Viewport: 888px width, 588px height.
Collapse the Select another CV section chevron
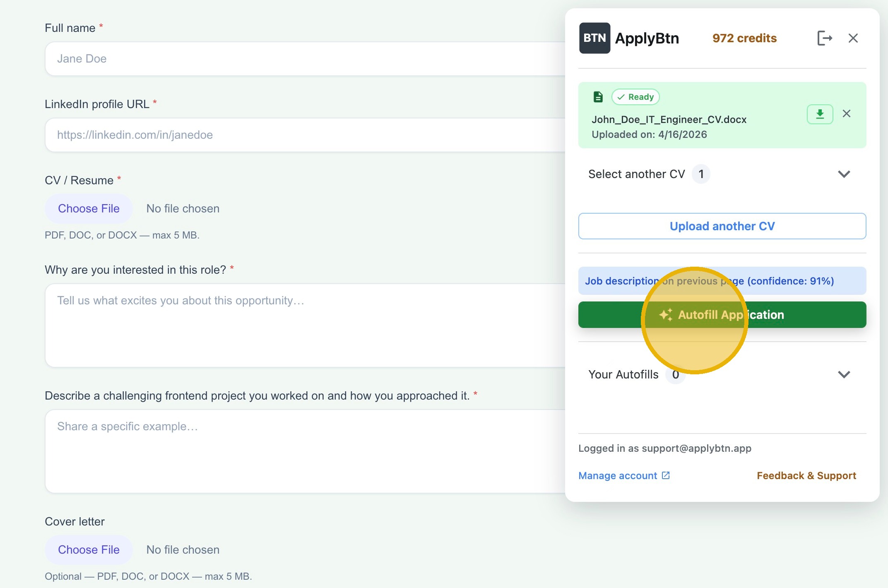click(845, 174)
